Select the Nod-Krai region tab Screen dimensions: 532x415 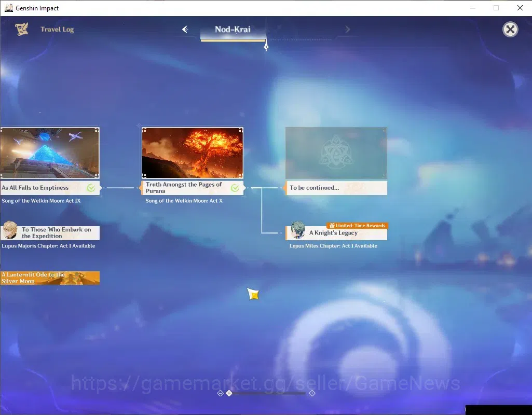(x=233, y=30)
